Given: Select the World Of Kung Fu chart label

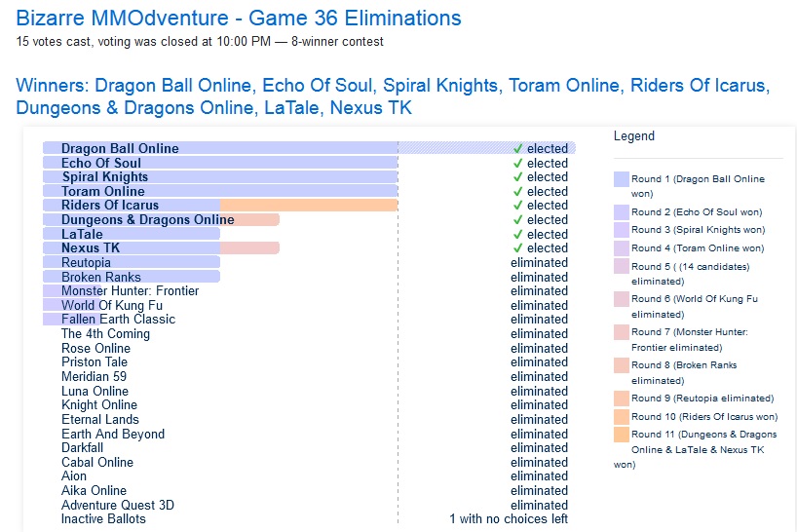Looking at the screenshot, I should point(112,305).
